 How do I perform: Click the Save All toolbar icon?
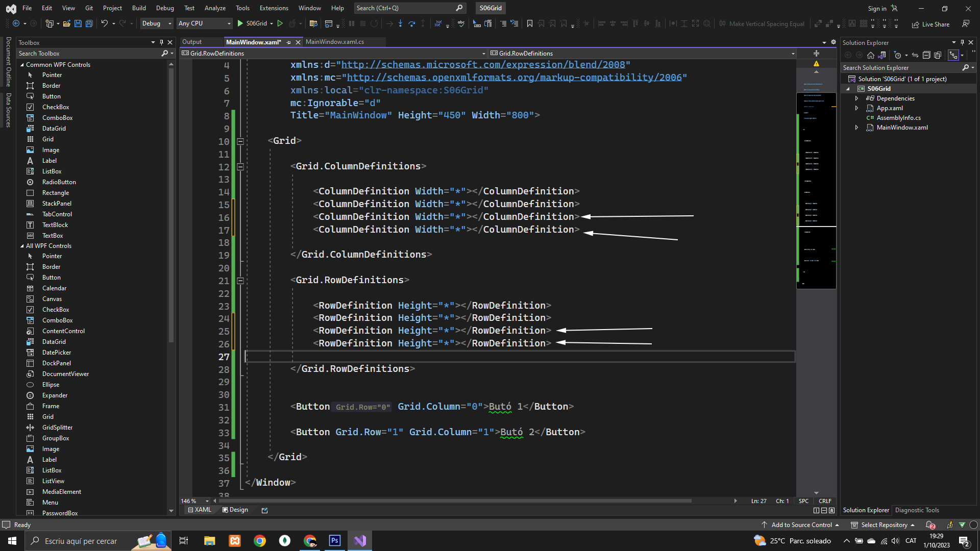(x=89, y=23)
